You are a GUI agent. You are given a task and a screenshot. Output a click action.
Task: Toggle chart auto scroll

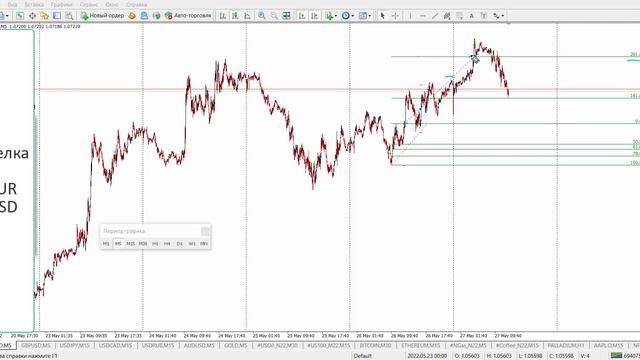[302, 16]
